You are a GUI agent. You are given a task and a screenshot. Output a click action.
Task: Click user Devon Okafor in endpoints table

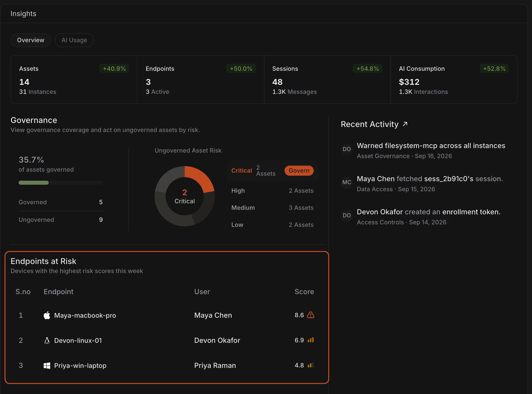[217, 340]
